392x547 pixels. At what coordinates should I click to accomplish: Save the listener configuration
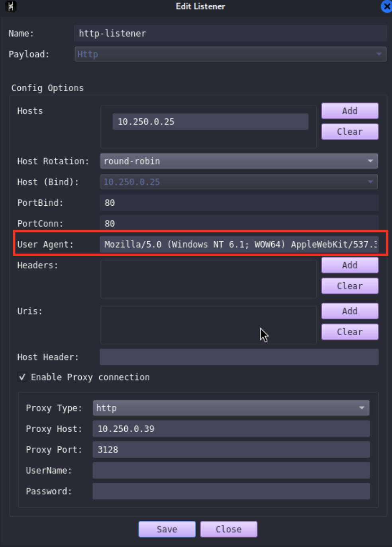point(167,529)
